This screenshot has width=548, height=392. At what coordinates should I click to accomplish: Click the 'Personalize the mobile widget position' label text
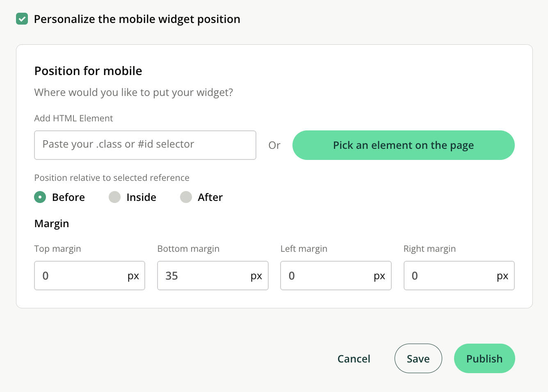137,19
